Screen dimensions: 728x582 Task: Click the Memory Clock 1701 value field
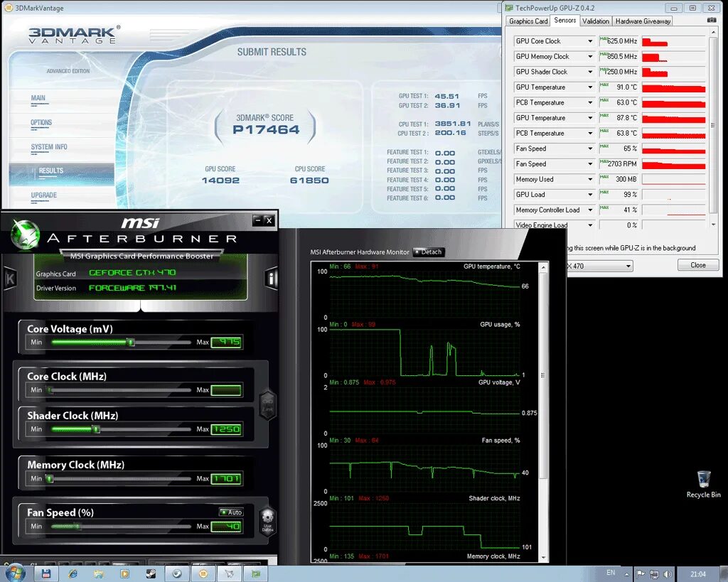(x=227, y=479)
